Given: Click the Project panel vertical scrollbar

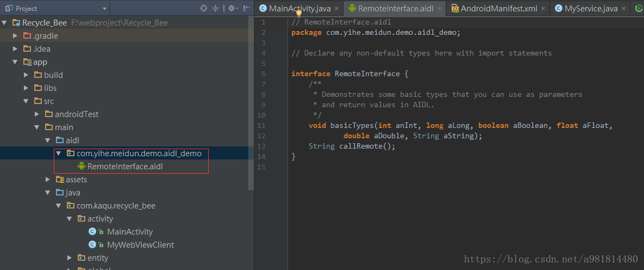Looking at the screenshot, I should 252,103.
